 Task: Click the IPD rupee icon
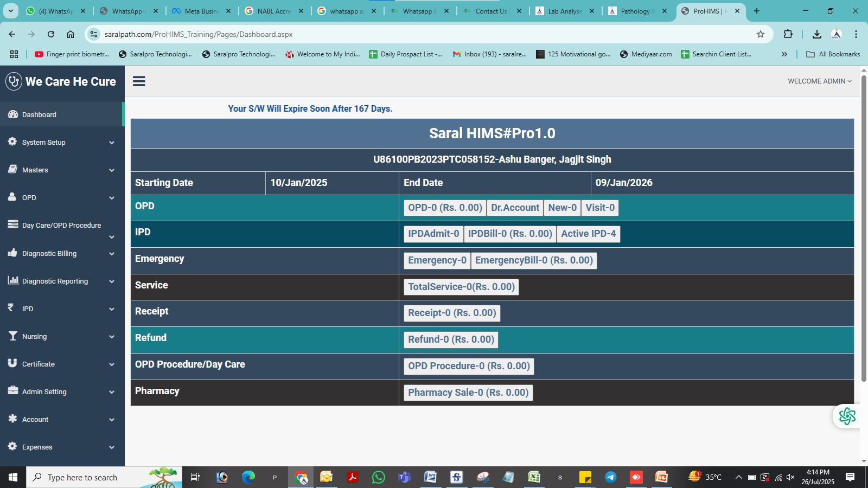coord(11,307)
